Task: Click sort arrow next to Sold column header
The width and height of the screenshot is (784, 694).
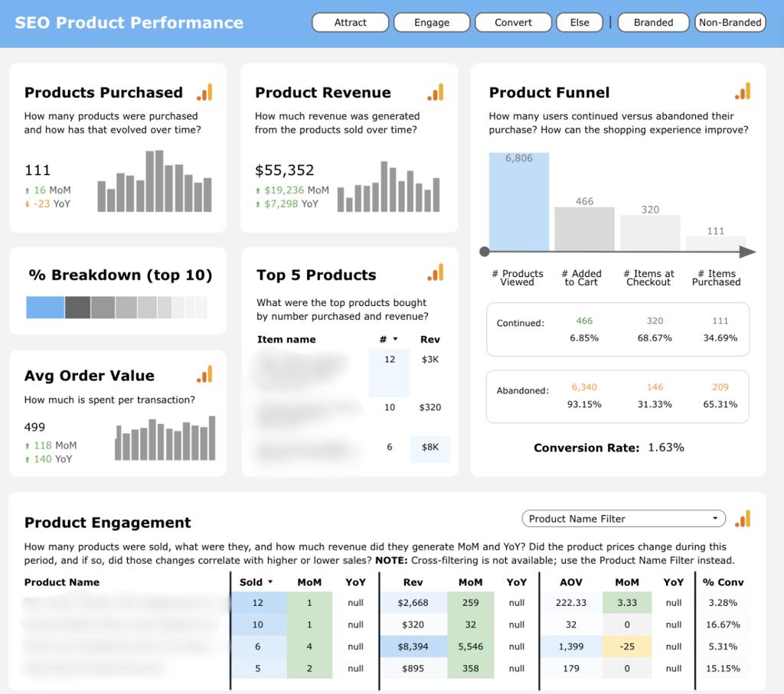Action: [x=270, y=582]
